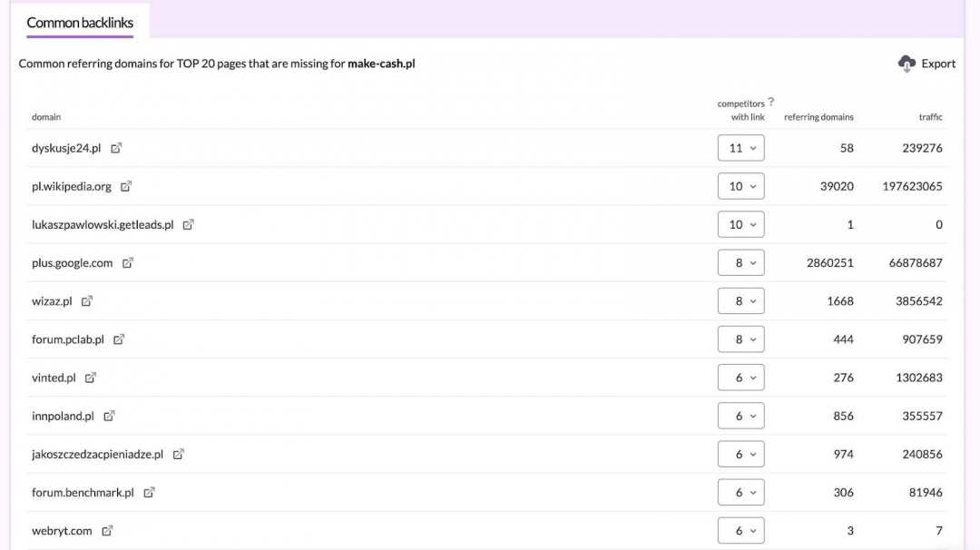Click the external link icon beside wizaz.pl

pyautogui.click(x=87, y=301)
